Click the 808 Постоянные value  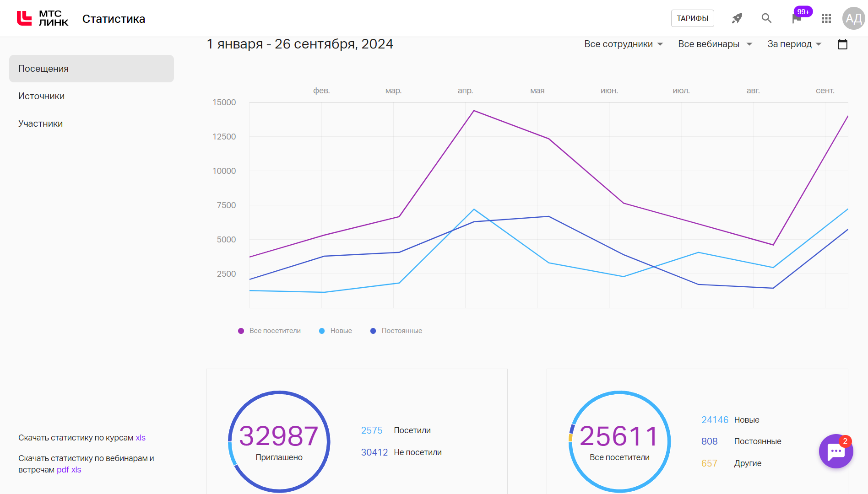point(709,441)
